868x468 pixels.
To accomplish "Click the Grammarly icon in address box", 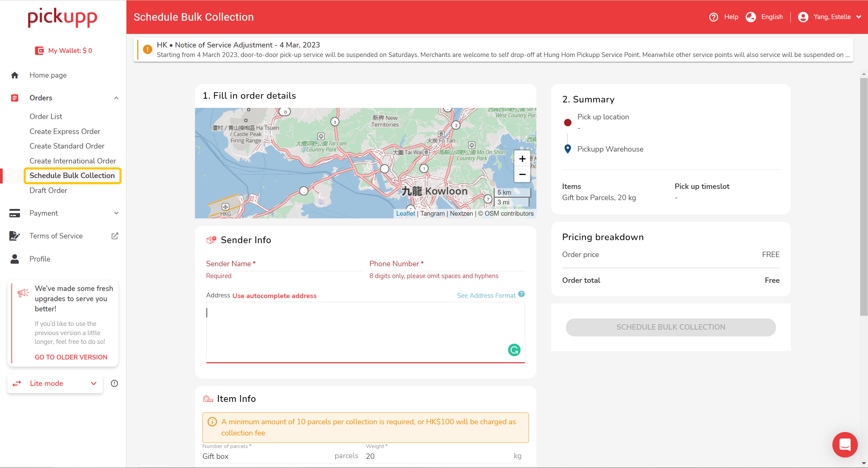I will pyautogui.click(x=514, y=350).
